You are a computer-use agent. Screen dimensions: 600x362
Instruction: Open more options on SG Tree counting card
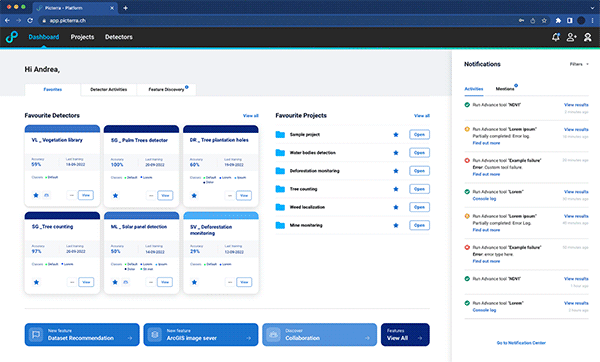[72, 282]
